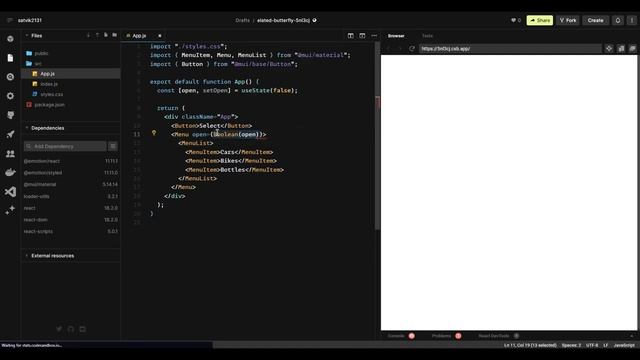Image resolution: width=640 pixels, height=360 pixels.
Task: Select the Explorer file icon in sidebar
Action: (10, 58)
